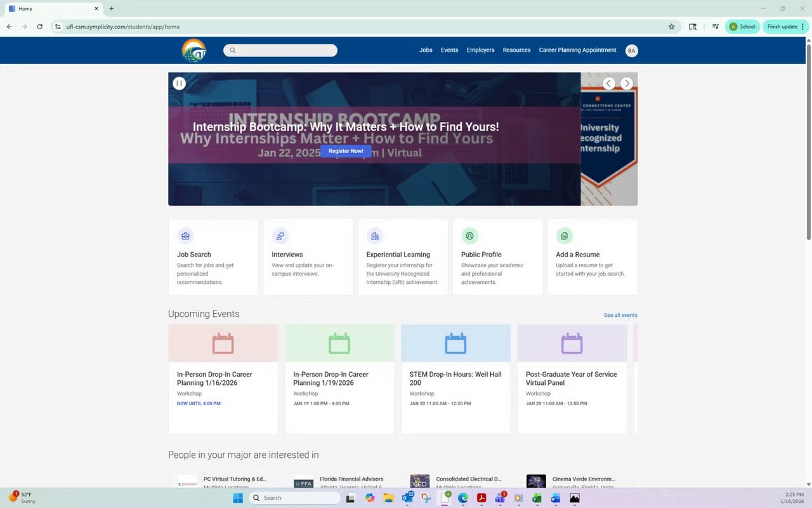Click the Register Now! button
The height and width of the screenshot is (508, 812).
[x=346, y=151]
